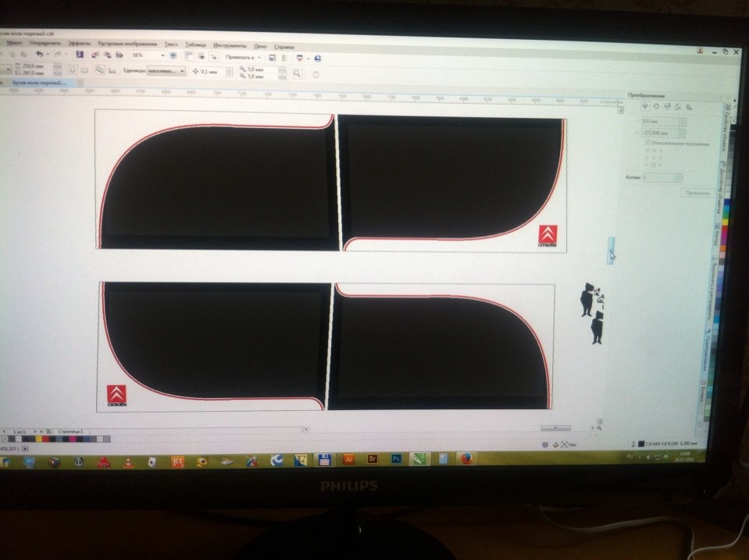Select Rotate mode in Transformations docker

(x=656, y=106)
